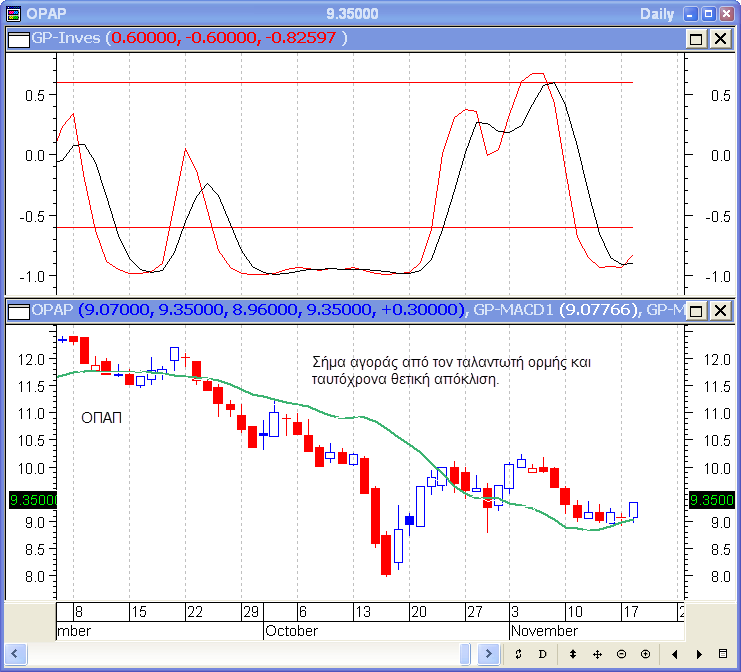
Task: Click the OPAP window system icon
Action: tap(14, 13)
